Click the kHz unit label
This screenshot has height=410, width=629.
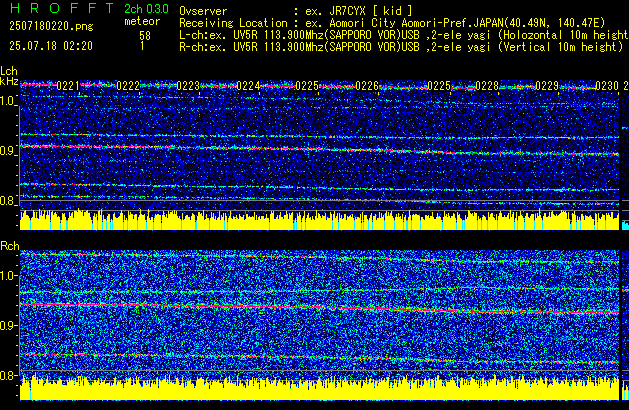point(9,81)
